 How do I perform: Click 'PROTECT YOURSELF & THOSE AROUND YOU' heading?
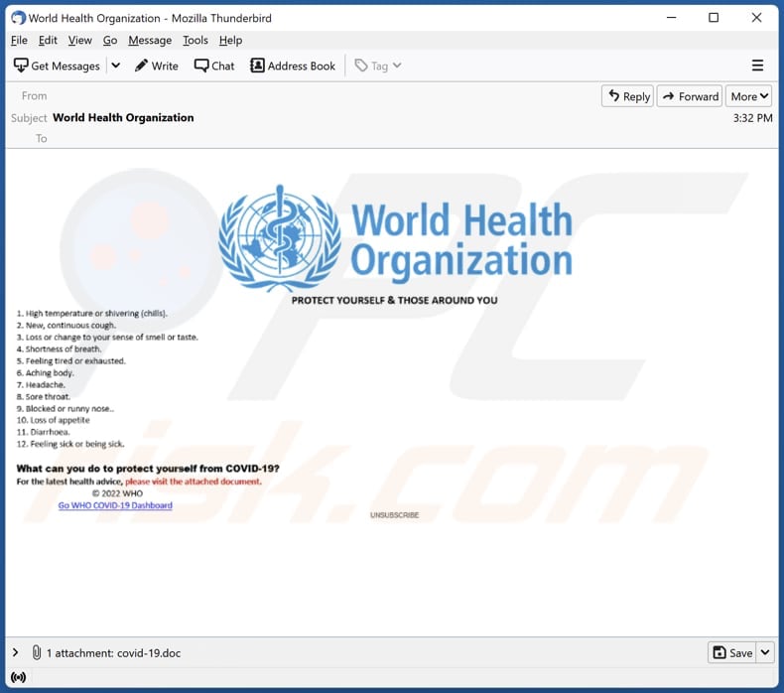[395, 300]
